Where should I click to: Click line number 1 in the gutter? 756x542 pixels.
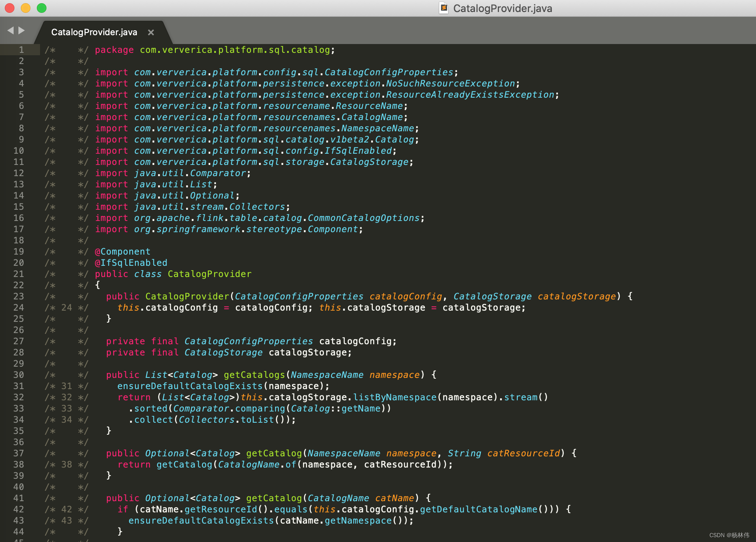[x=21, y=50]
